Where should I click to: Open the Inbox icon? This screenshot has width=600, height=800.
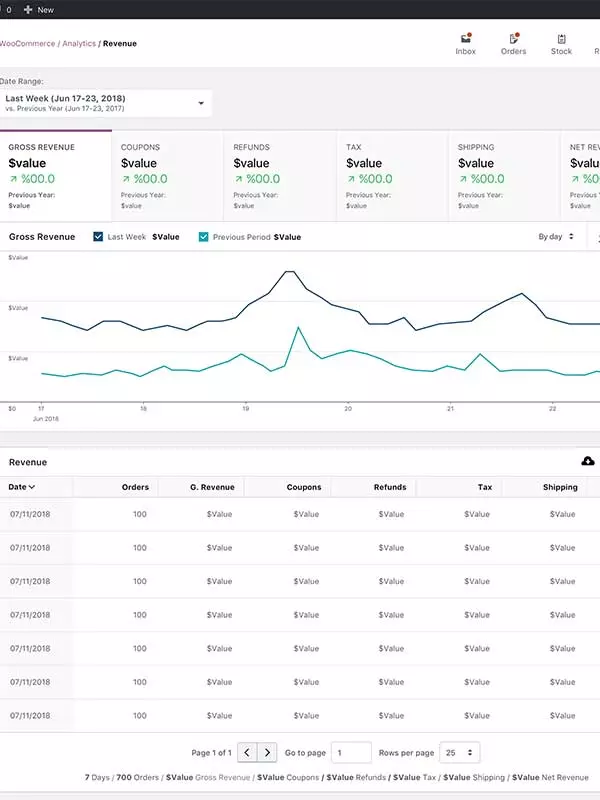point(465,40)
